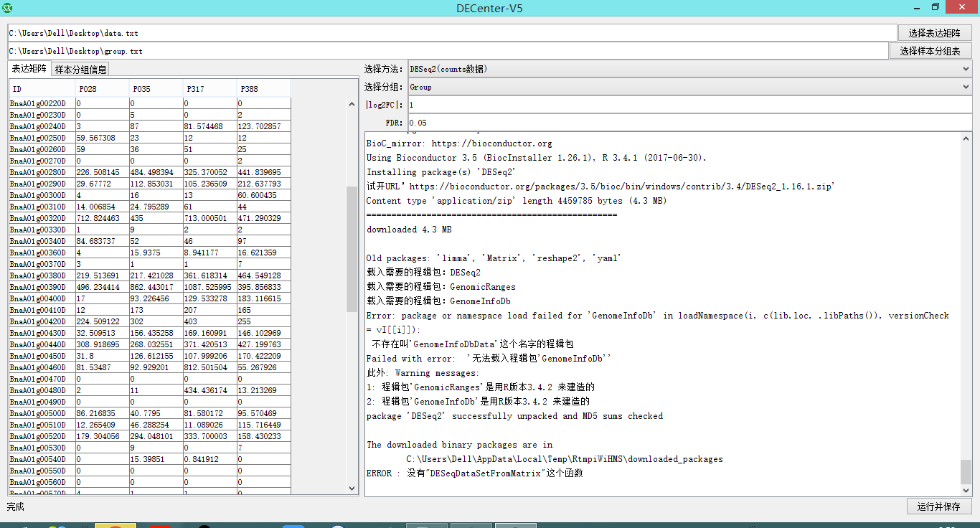The width and height of the screenshot is (980, 528).
Task: Click the BioC_mirror log line
Action: (459, 143)
